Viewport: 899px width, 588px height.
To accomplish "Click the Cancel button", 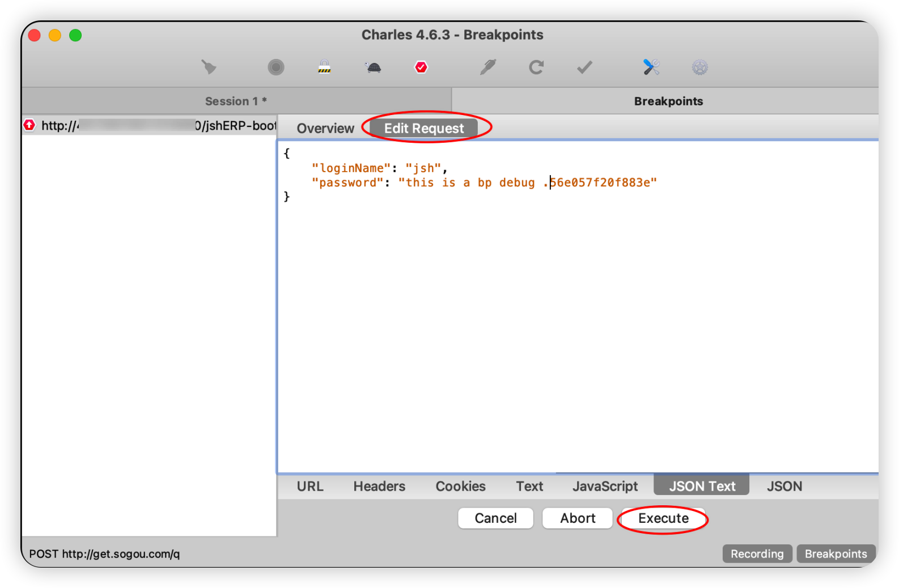I will point(495,518).
